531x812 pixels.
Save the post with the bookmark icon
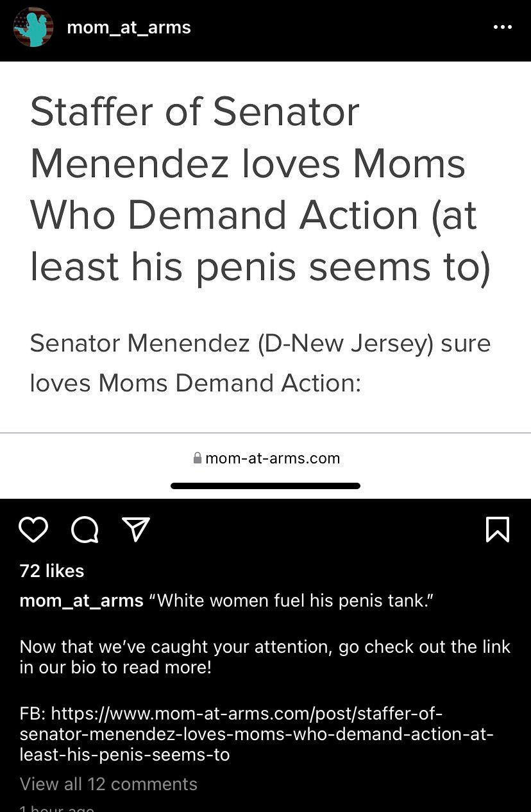click(498, 530)
